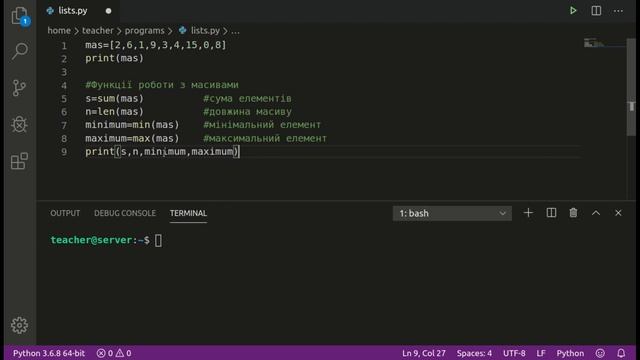Click line number 1 in gutter
640x360 pixels.
64,45
